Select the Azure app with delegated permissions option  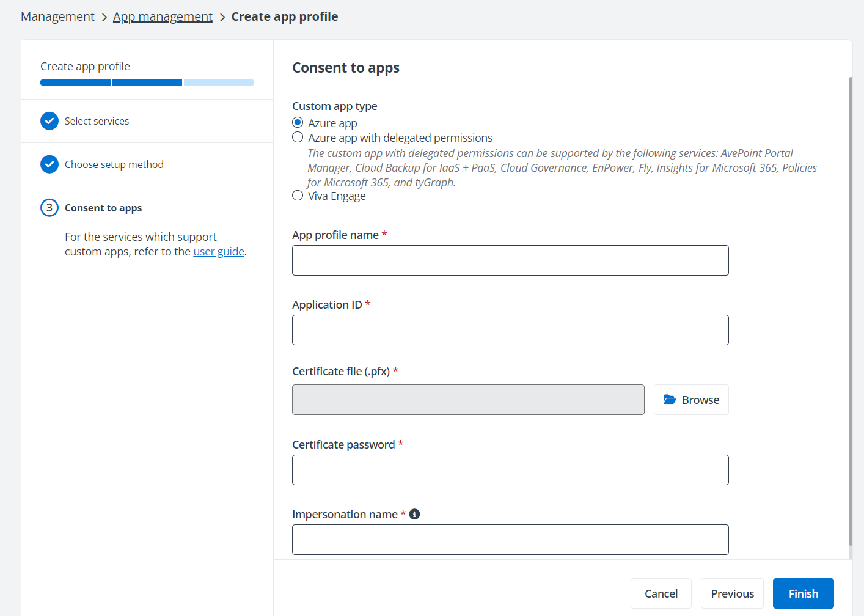[298, 137]
